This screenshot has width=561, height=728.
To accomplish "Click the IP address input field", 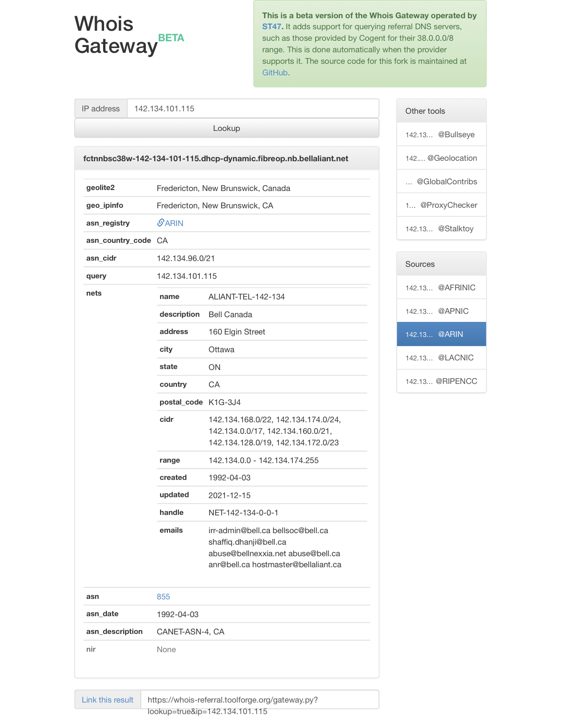I will [x=253, y=108].
